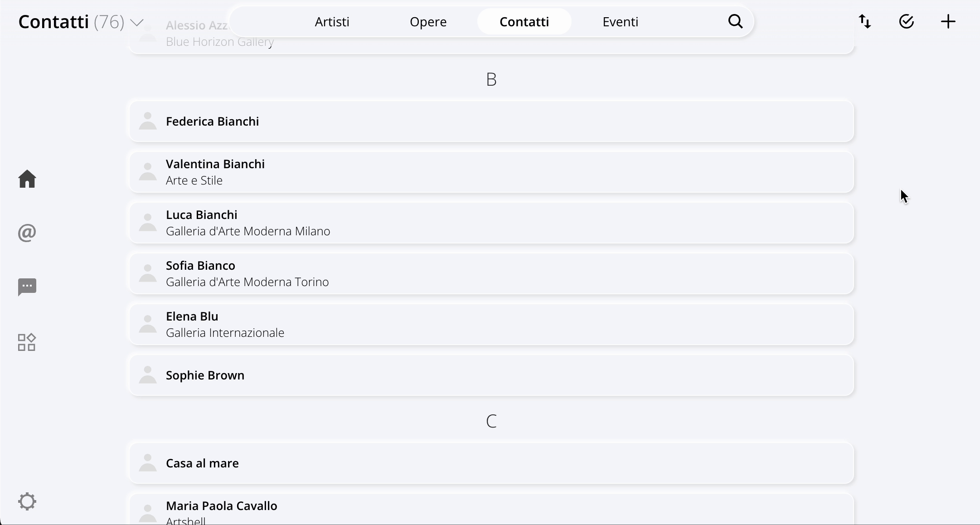Toggle the selection checkmark mode icon
The image size is (980, 525).
[x=906, y=21]
